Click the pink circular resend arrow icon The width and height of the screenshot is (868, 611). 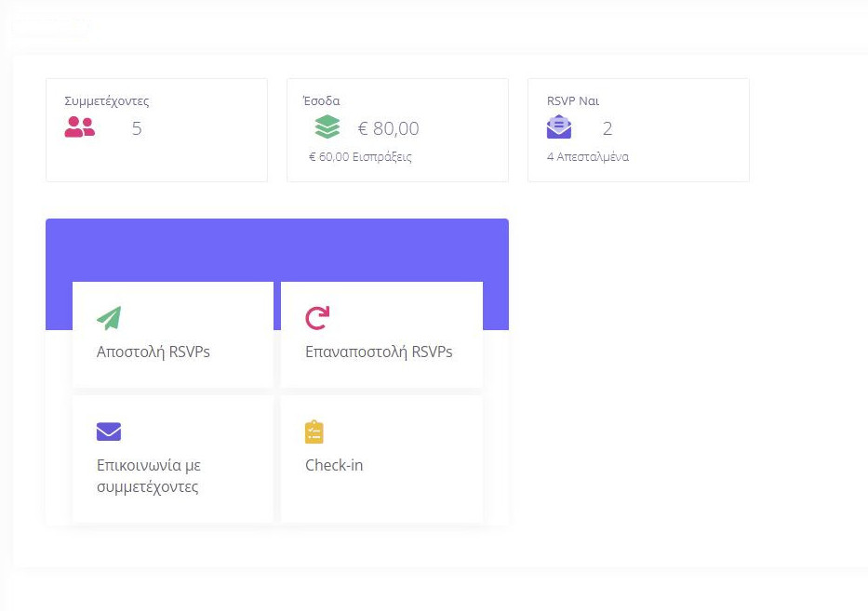click(317, 318)
